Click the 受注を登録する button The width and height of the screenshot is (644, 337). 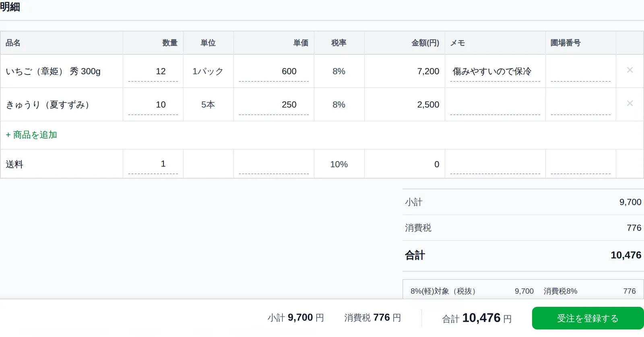pyautogui.click(x=588, y=318)
